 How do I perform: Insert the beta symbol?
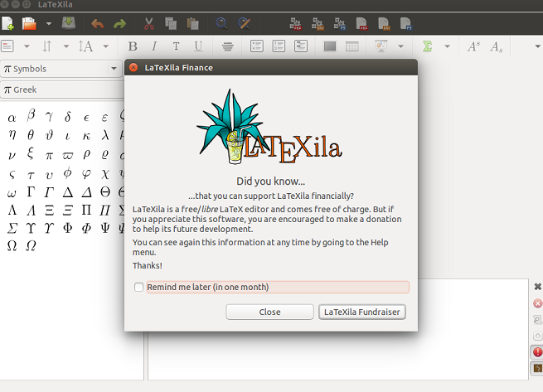(31, 115)
